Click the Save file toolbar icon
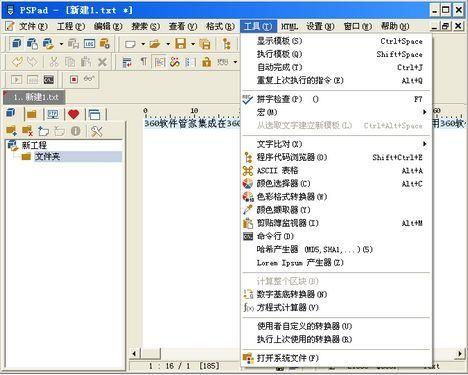 (x=180, y=44)
